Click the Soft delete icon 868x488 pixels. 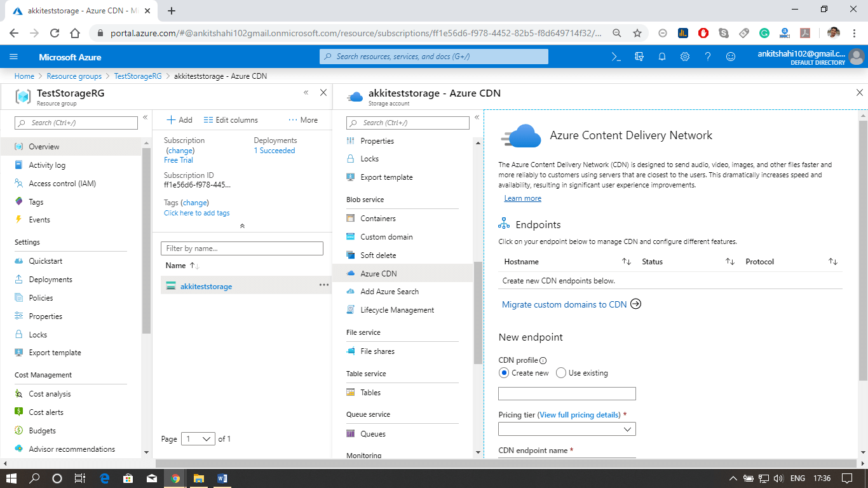coord(350,255)
